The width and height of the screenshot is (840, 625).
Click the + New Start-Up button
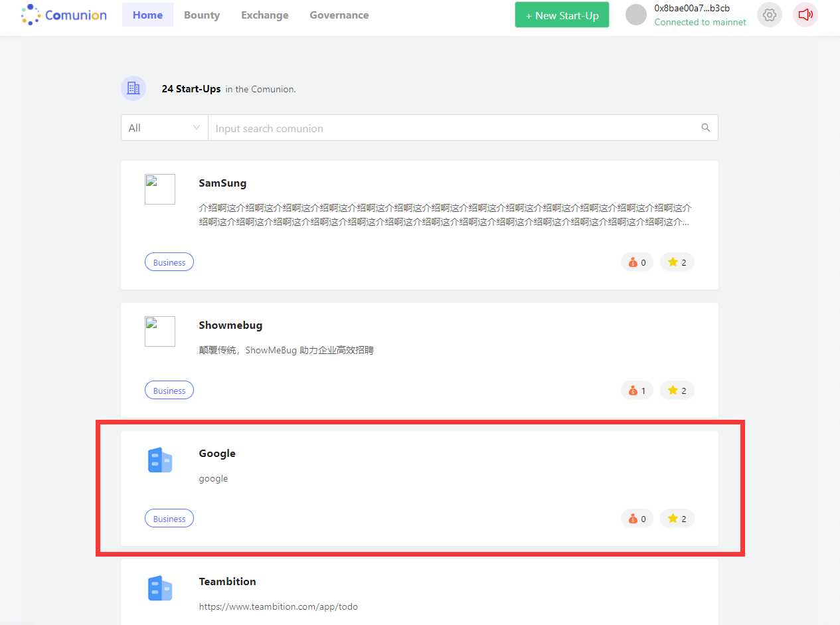tap(562, 15)
